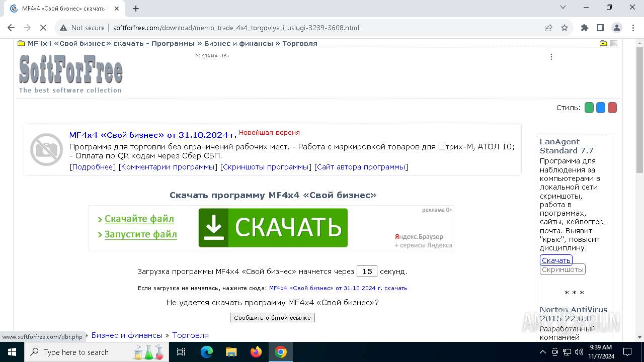Open Chrome three-dot menu
The height and width of the screenshot is (362, 644).
pyautogui.click(x=632, y=28)
